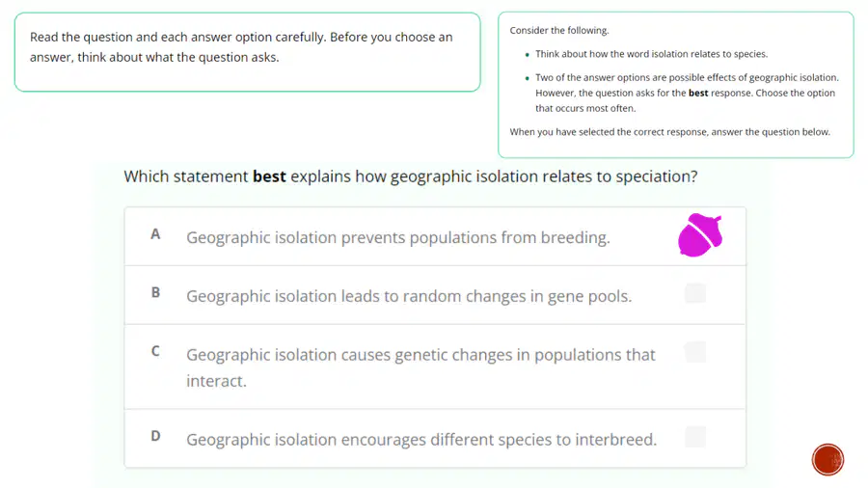
Task: Select the checkbox for answer option D
Action: pyautogui.click(x=695, y=437)
